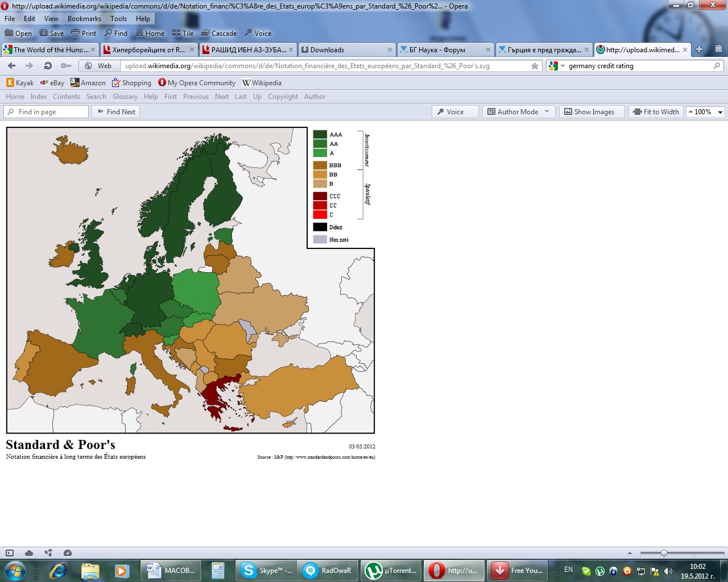This screenshot has width=728, height=582.
Task: Click the zoom slider in status bar
Action: pos(664,553)
